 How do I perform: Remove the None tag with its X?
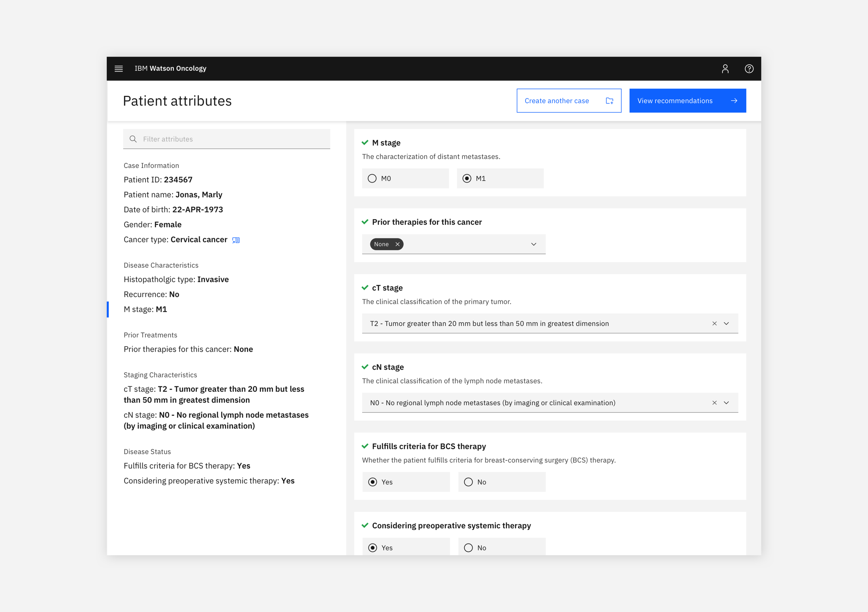397,245
